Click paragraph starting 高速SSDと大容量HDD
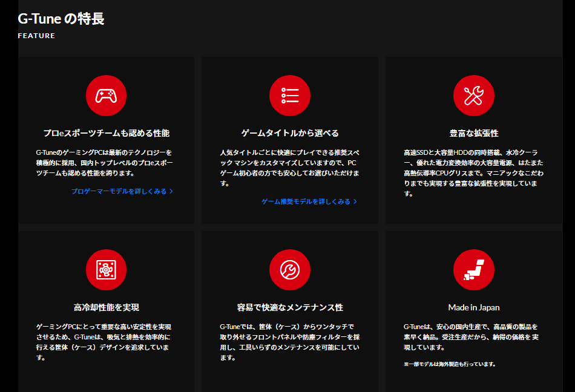This screenshot has width=575, height=392. 473,173
